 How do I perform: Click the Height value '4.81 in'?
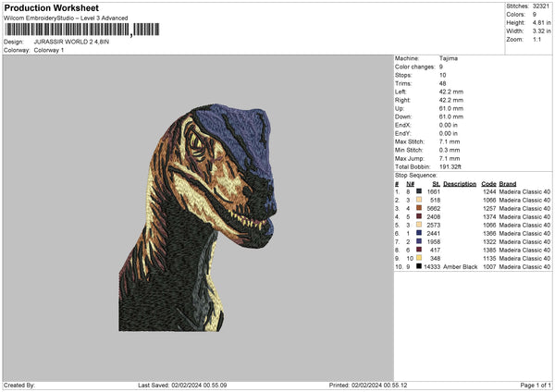click(x=541, y=22)
